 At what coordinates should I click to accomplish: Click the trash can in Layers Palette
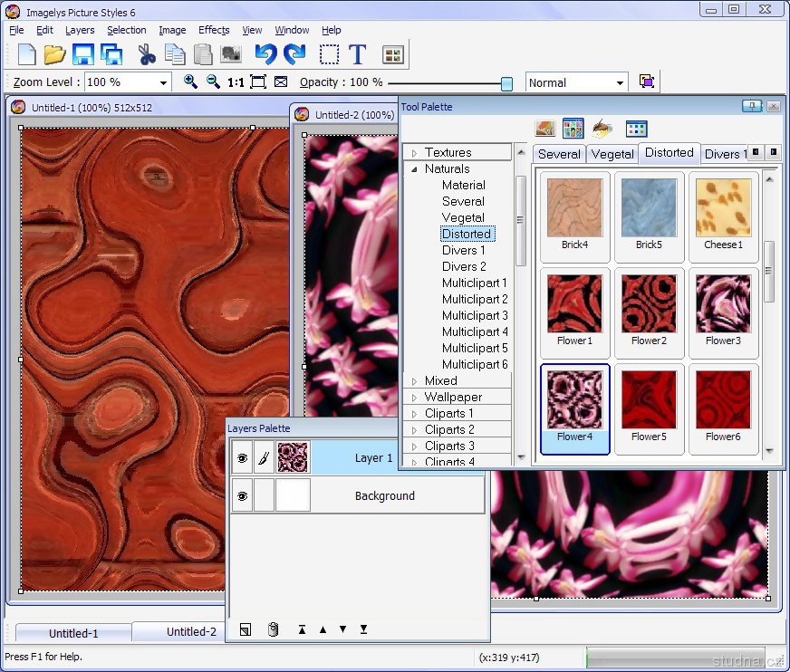(x=273, y=629)
